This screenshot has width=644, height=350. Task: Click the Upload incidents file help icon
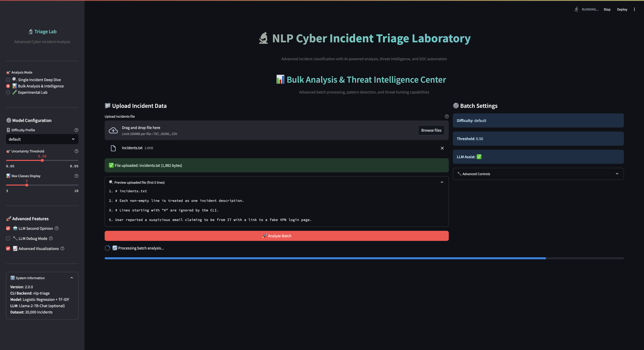click(x=447, y=116)
